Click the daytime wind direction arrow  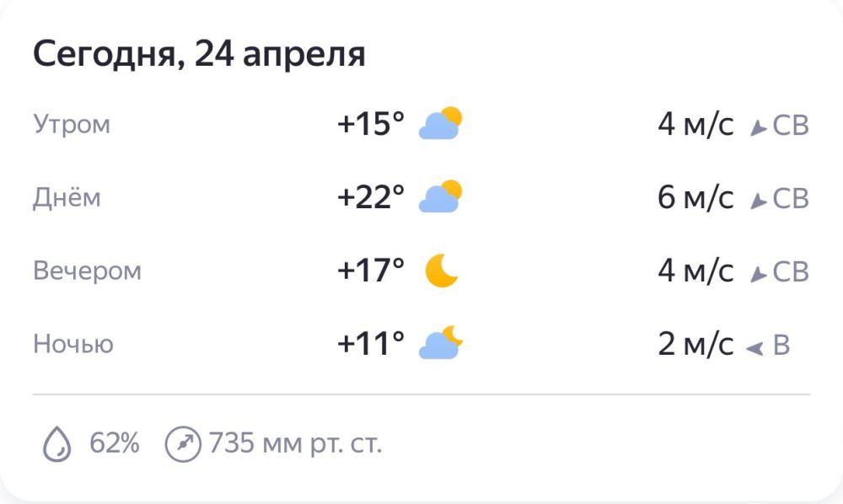coord(758,201)
